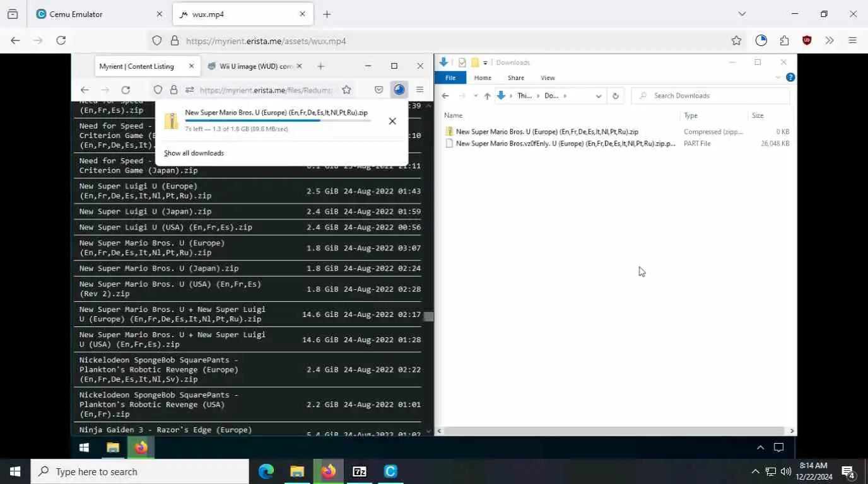Open Cemu from the Windows taskbar
Viewport: 868px width, 484px height.
(x=390, y=471)
